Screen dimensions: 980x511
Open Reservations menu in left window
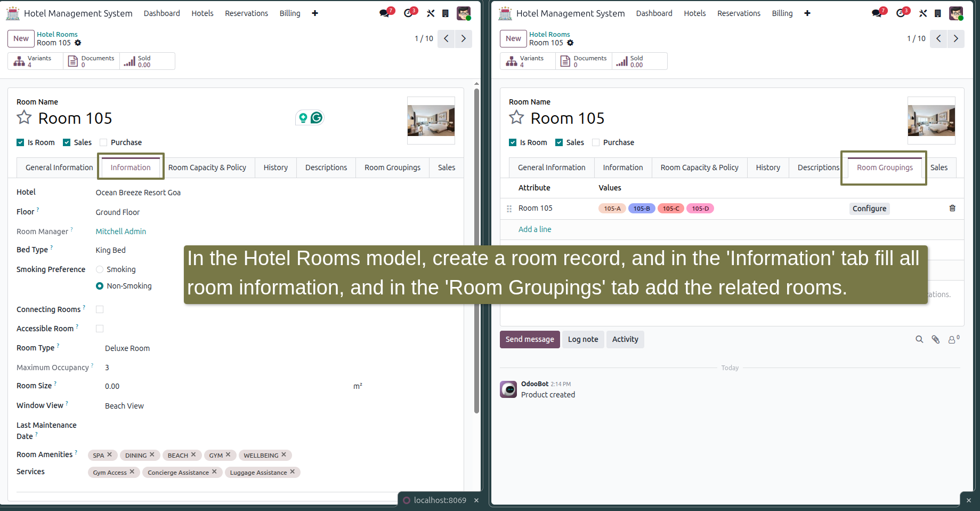tap(246, 13)
